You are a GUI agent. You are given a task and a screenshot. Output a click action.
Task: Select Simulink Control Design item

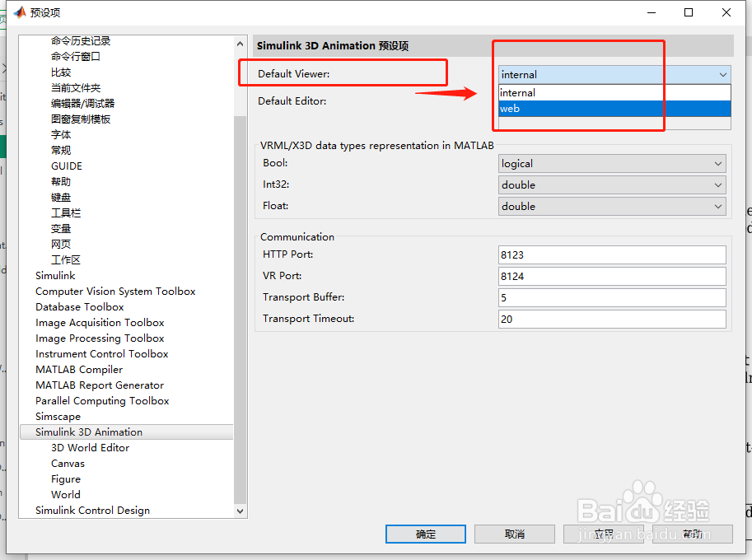tap(92, 511)
